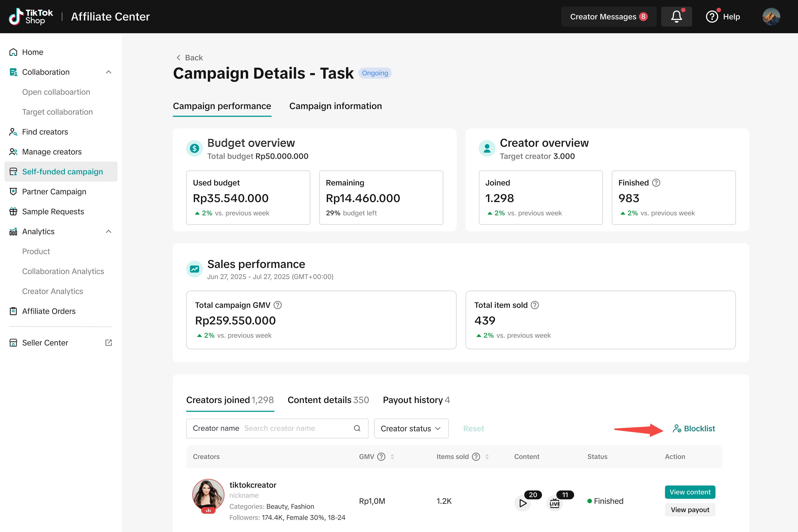This screenshot has width=798, height=532.
Task: Collapse the Collaboration sidebar section
Action: (x=109, y=72)
